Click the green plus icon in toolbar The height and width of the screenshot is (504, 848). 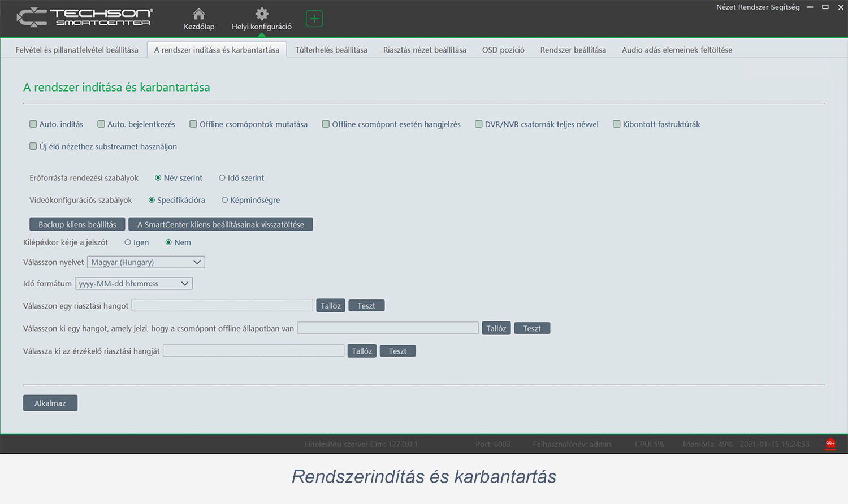[314, 18]
